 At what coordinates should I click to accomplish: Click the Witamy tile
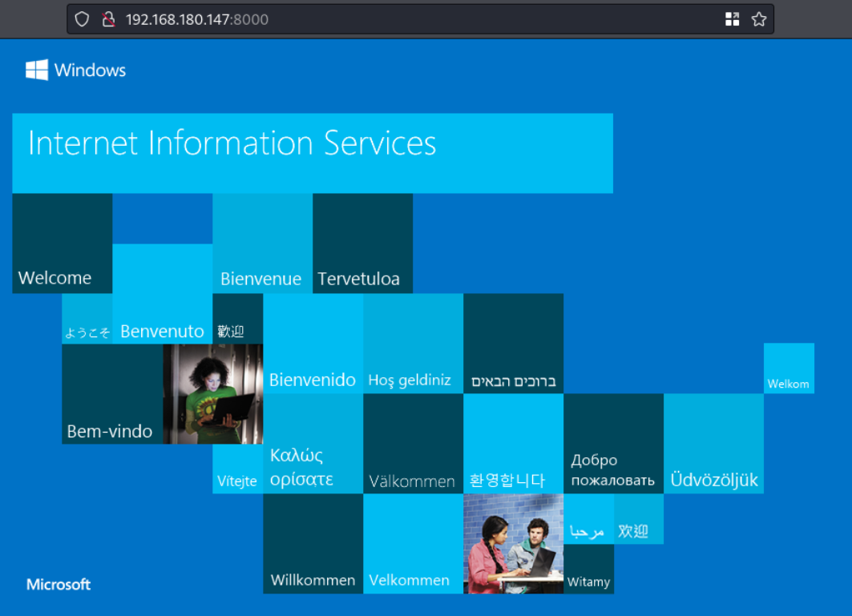click(x=588, y=569)
